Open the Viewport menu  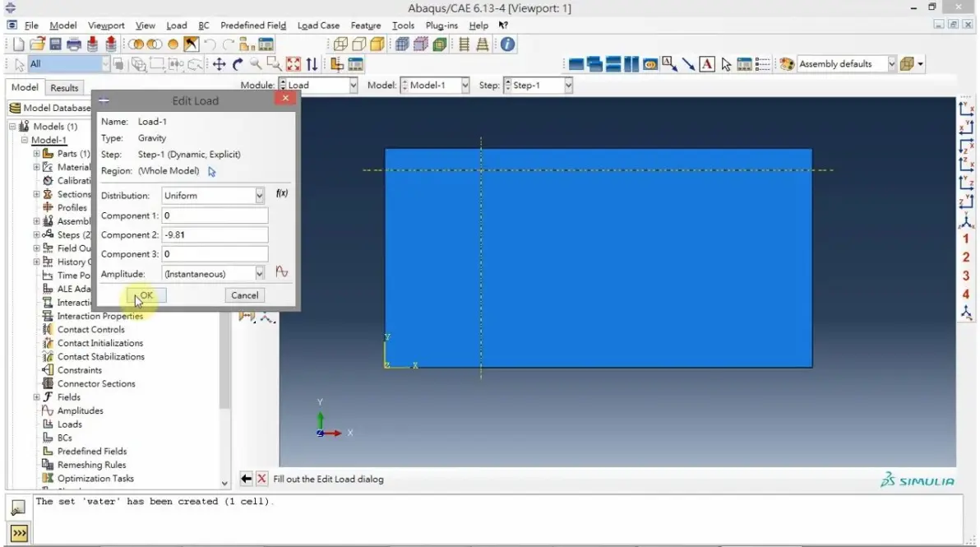click(x=106, y=25)
